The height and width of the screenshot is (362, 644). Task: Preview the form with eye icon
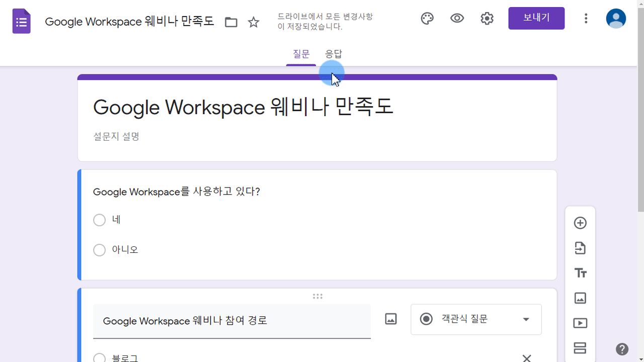pyautogui.click(x=457, y=19)
